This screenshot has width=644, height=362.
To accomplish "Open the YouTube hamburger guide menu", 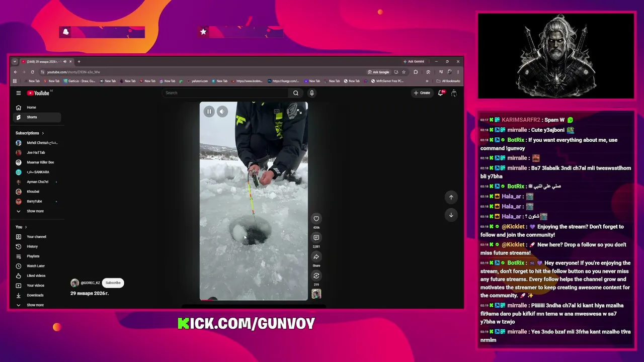I will point(19,93).
